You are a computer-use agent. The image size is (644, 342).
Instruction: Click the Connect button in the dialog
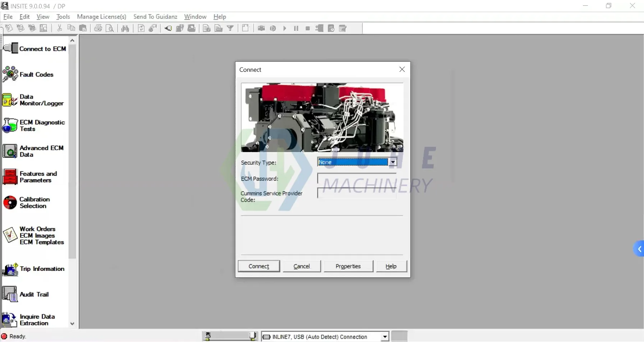pyautogui.click(x=259, y=266)
